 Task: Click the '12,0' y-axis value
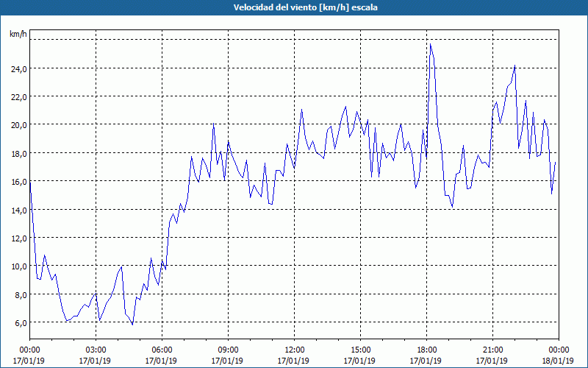[19, 238]
